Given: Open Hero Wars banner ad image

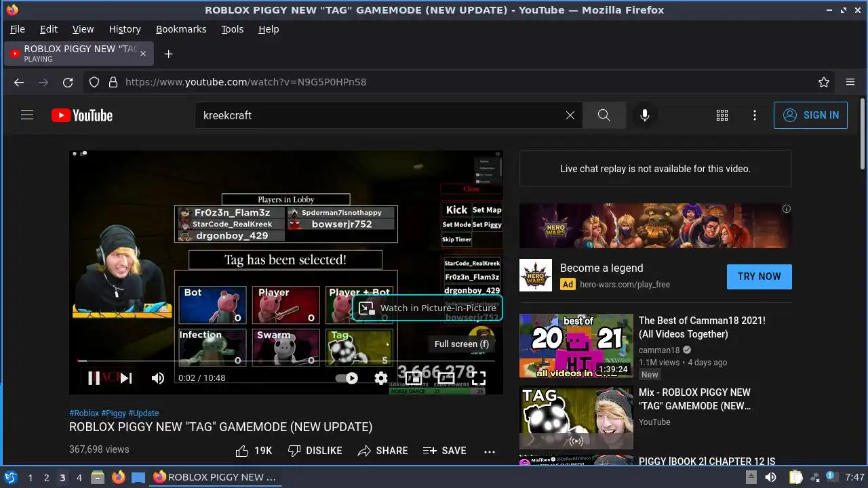Looking at the screenshot, I should 656,226.
